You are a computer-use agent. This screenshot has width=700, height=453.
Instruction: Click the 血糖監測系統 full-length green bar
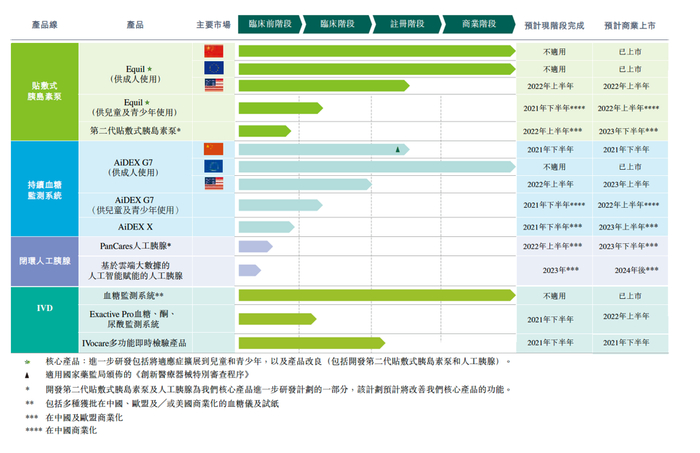(x=377, y=295)
